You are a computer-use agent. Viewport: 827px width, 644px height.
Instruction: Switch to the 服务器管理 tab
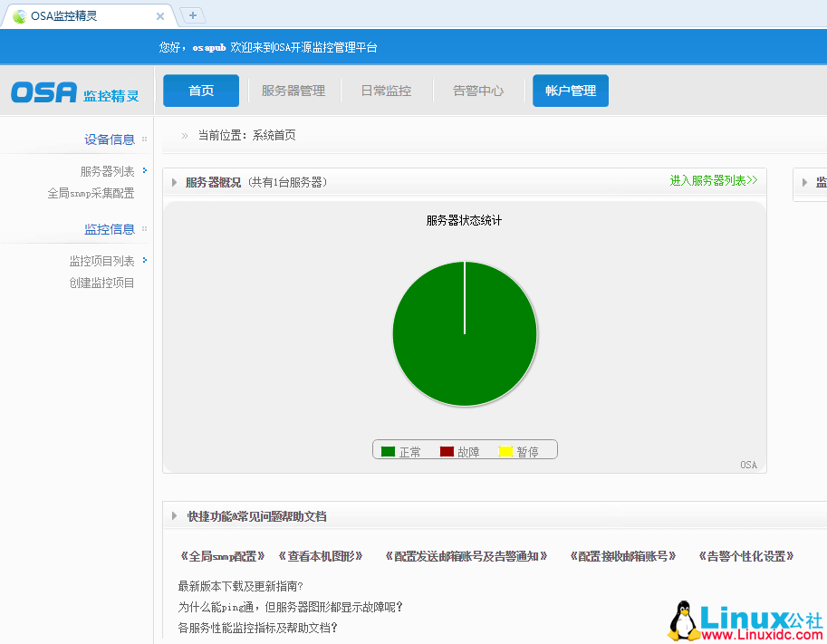[293, 91]
